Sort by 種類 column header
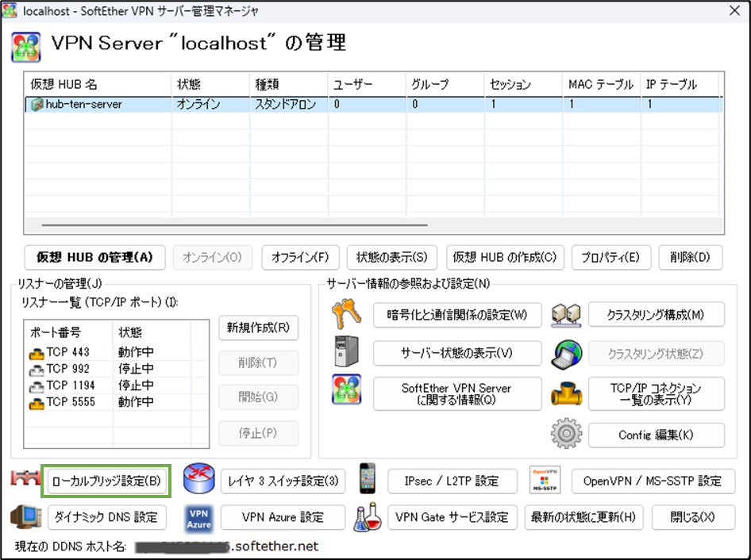Viewport: 751px width, 560px height. tap(288, 84)
